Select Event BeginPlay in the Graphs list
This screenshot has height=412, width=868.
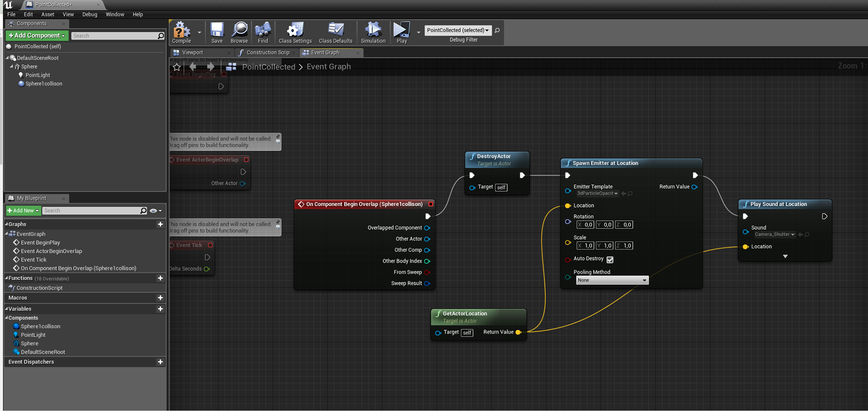pos(40,243)
